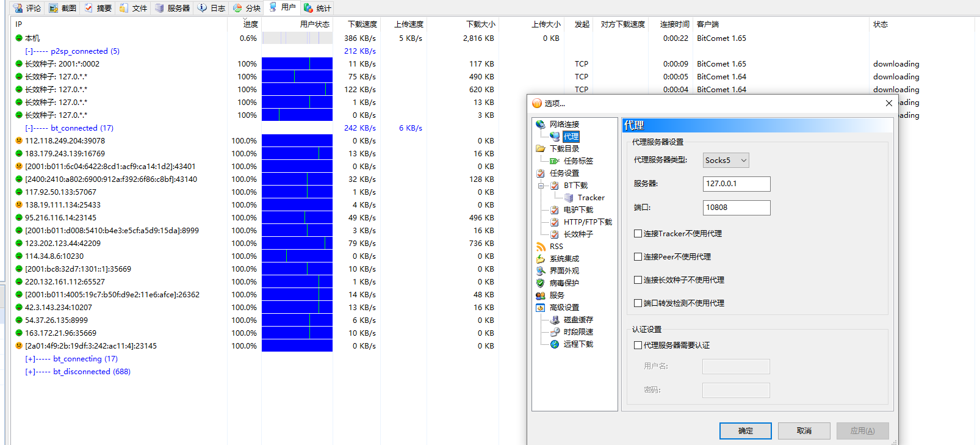The image size is (980, 445).
Task: Click the 时段限速 icon
Action: (x=555, y=332)
